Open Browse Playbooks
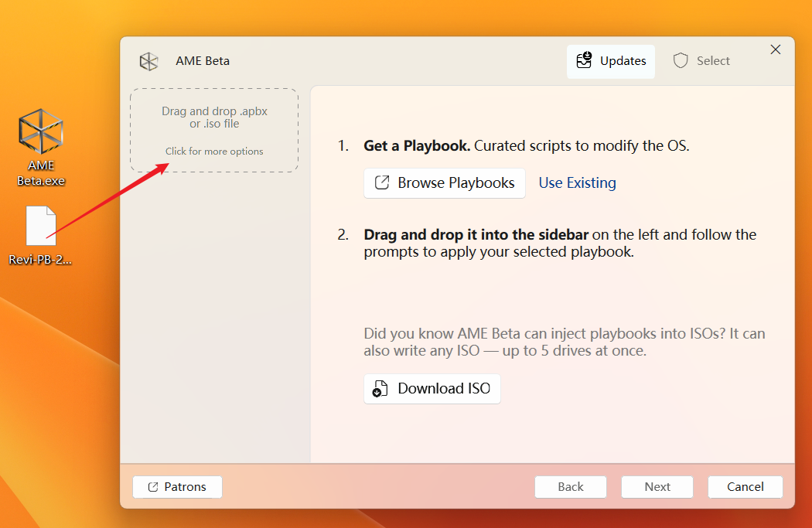The width and height of the screenshot is (812, 528). [445, 182]
